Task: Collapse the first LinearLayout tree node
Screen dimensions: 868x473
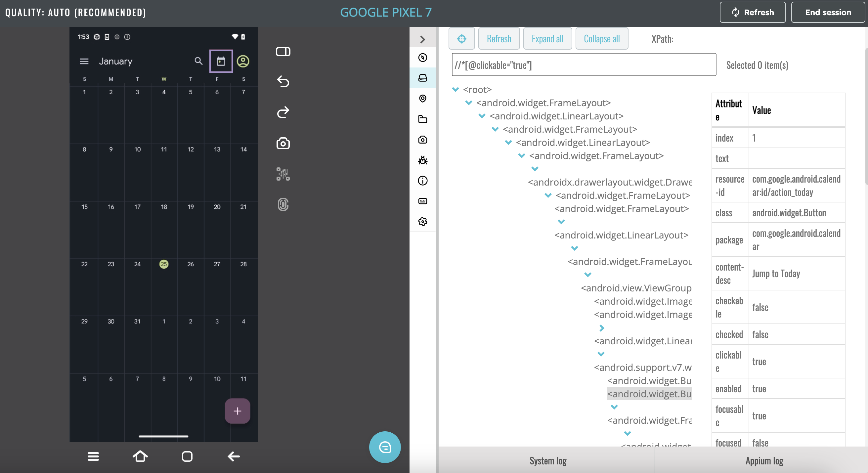Action: [x=482, y=116]
